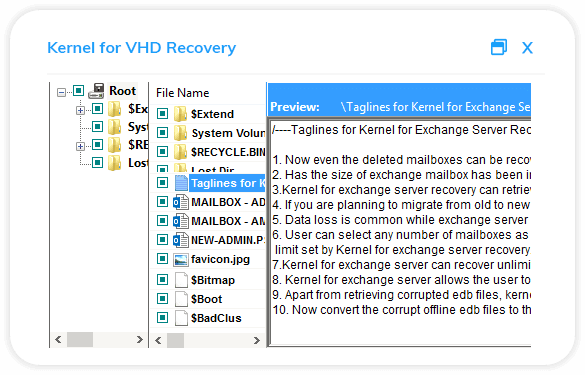This screenshot has height=375, width=585.
Task: Toggle the Sys tree folder checkbox
Action: pyautogui.click(x=97, y=126)
